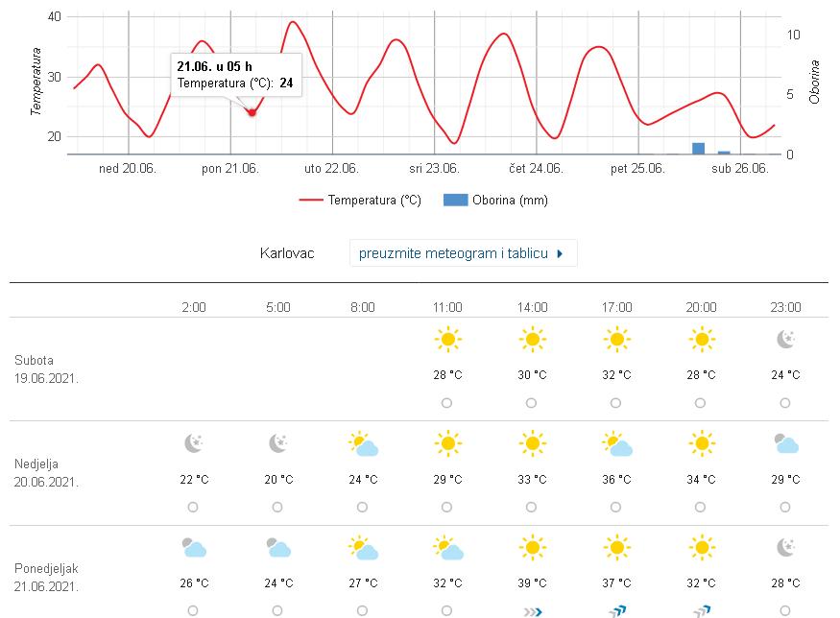Click cloudy night icon Ponedjeljak 2:00

tap(193, 548)
